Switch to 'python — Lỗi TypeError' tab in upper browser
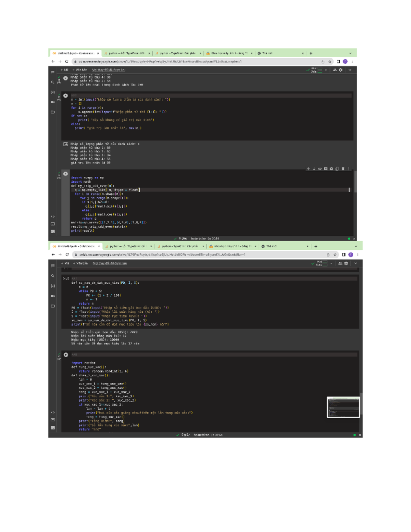 (127, 53)
